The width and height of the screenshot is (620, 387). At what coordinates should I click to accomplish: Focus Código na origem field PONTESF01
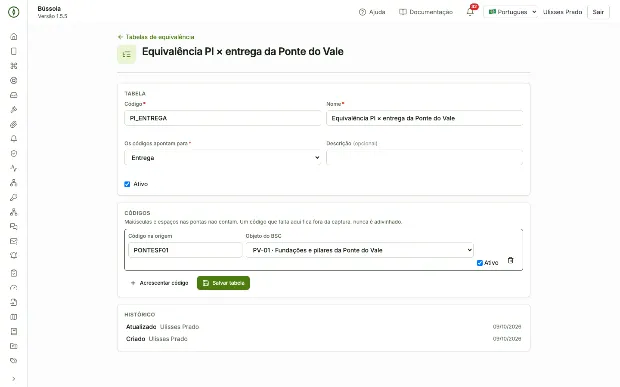tap(185, 250)
